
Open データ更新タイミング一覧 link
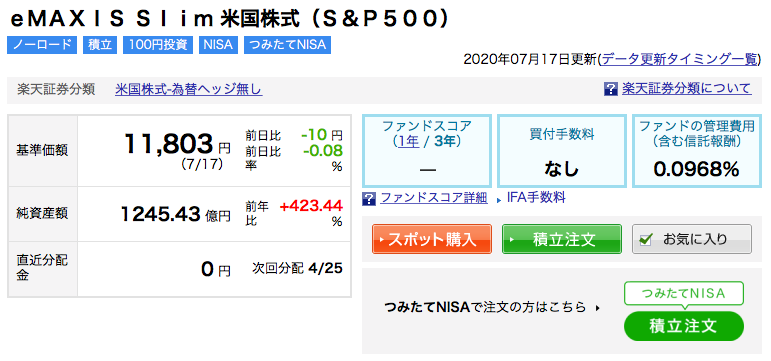680,59
